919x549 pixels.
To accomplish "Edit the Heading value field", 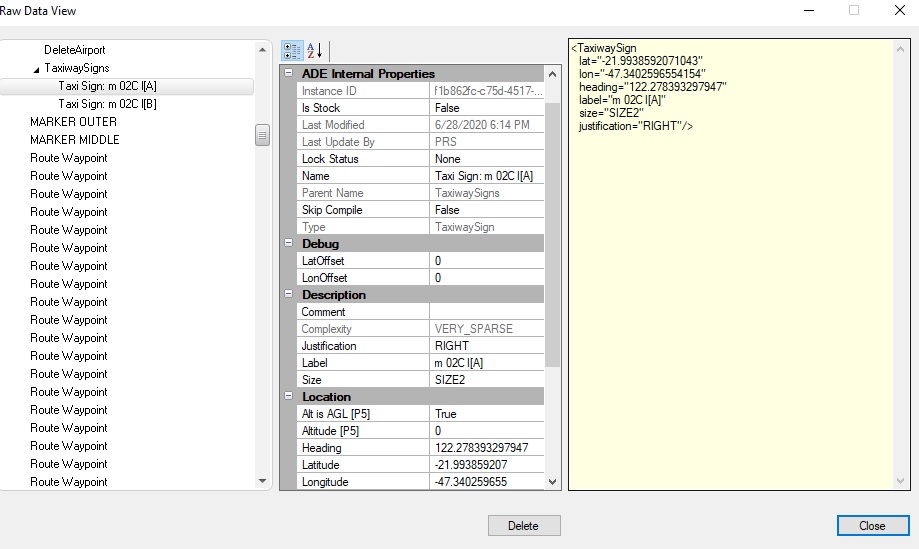I will point(487,448).
